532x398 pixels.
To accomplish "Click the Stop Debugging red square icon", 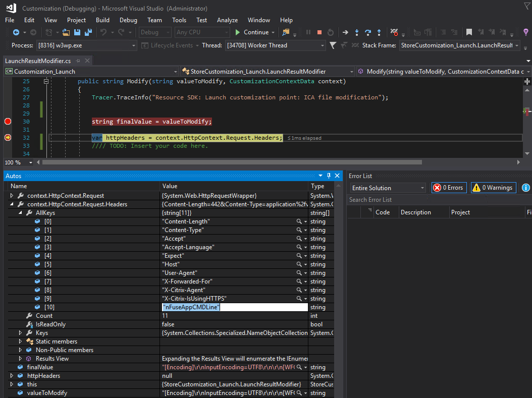I will tap(319, 32).
